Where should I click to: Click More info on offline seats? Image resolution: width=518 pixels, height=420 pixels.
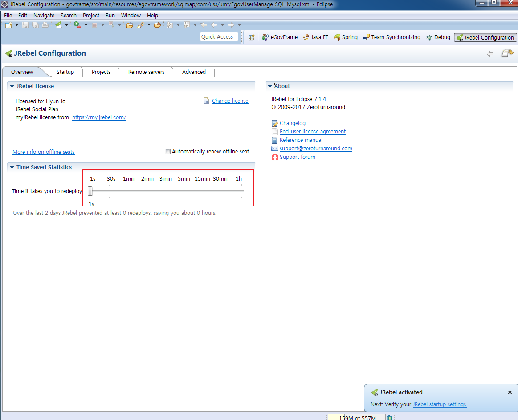point(44,152)
